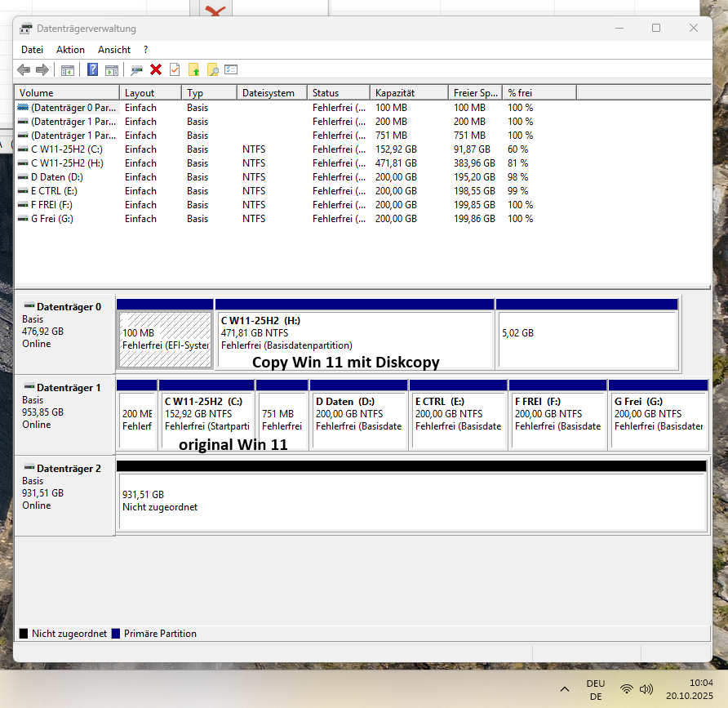Click the Datenträgerverwaltung title bar icon
The width and height of the screenshot is (728, 708).
tap(26, 29)
